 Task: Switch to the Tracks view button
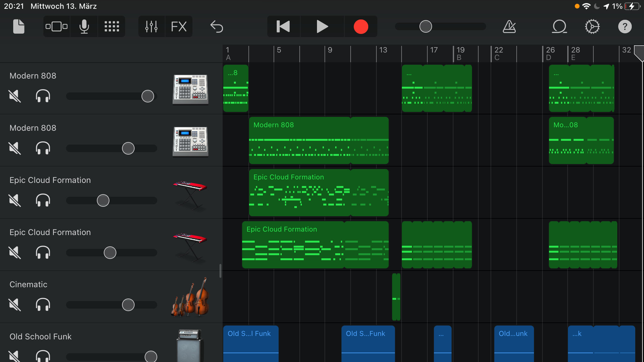point(57,27)
